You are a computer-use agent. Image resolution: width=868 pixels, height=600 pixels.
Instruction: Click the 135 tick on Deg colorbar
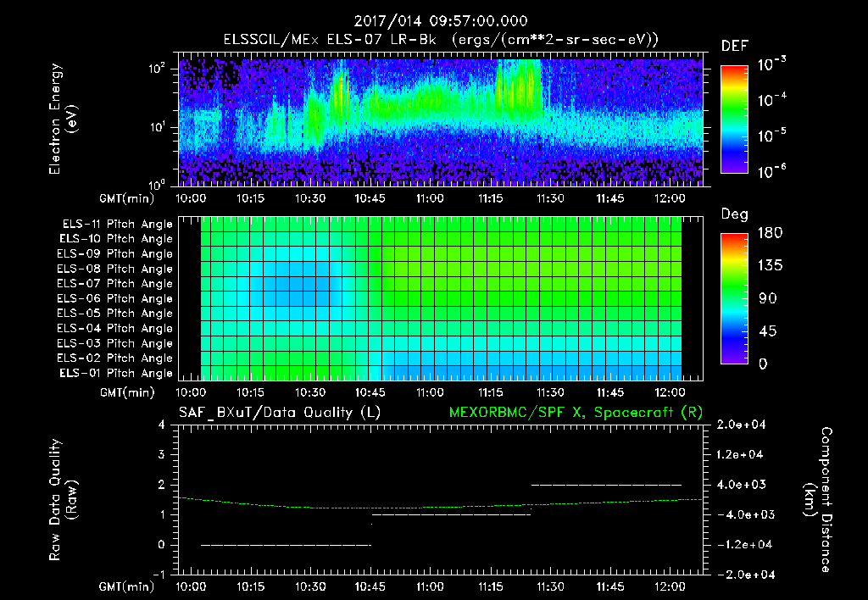770,266
